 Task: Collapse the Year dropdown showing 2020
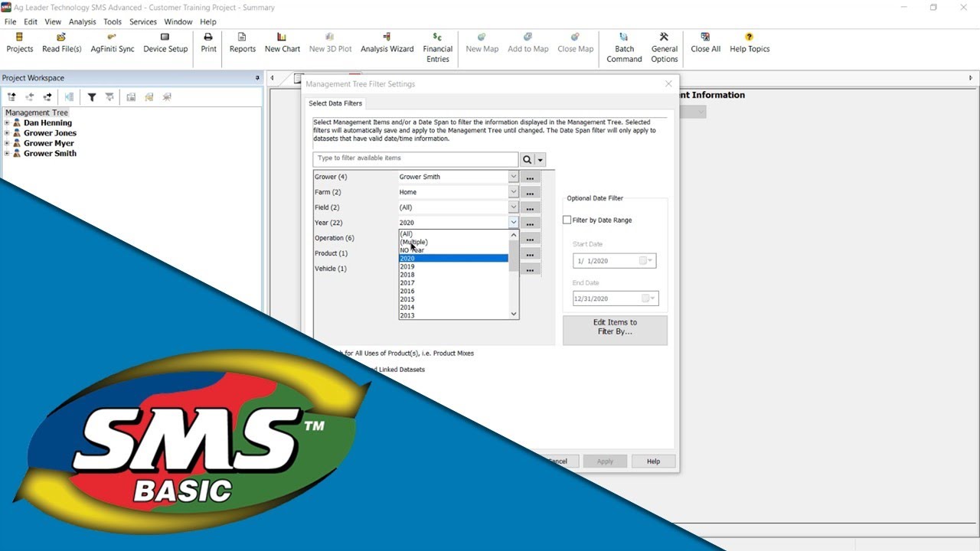[x=514, y=223]
